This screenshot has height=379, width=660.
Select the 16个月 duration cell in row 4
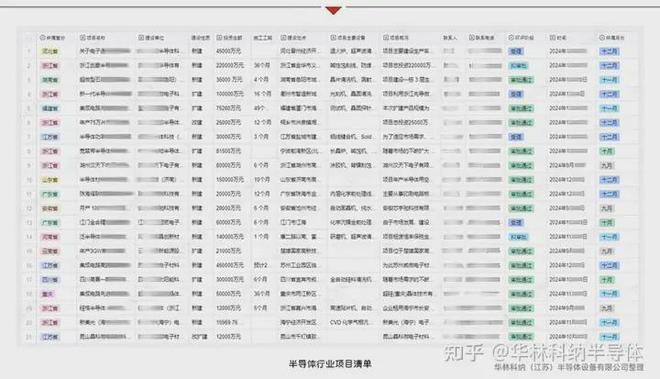262,93
